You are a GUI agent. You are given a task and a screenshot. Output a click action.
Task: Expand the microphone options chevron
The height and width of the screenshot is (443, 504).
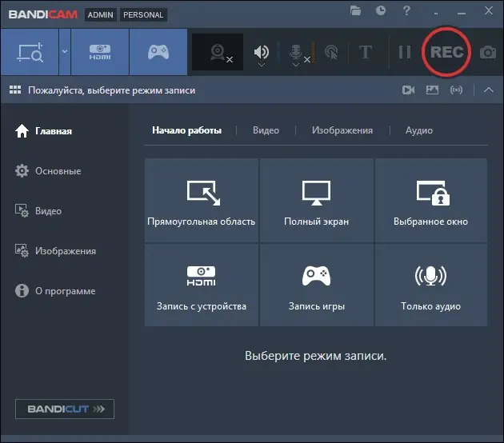pos(296,65)
